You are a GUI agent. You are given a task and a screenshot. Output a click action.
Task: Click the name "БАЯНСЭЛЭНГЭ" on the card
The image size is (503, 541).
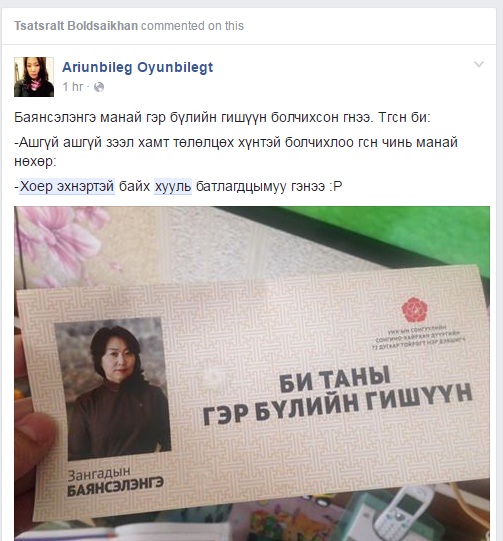pos(115,486)
